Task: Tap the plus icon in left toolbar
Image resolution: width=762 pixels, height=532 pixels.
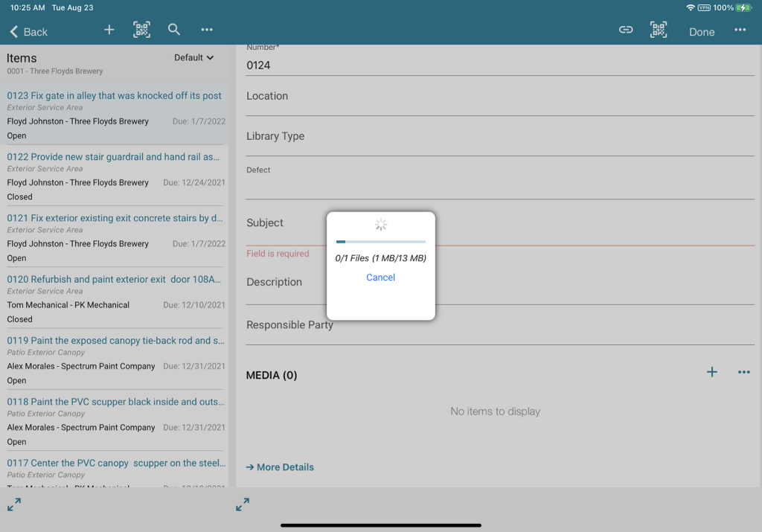Action: (x=109, y=30)
